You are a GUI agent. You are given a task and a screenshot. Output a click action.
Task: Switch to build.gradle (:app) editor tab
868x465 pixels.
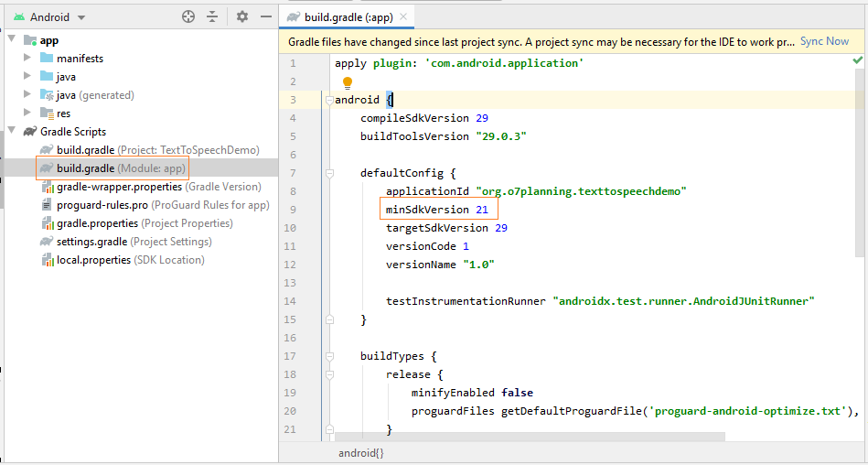[348, 17]
